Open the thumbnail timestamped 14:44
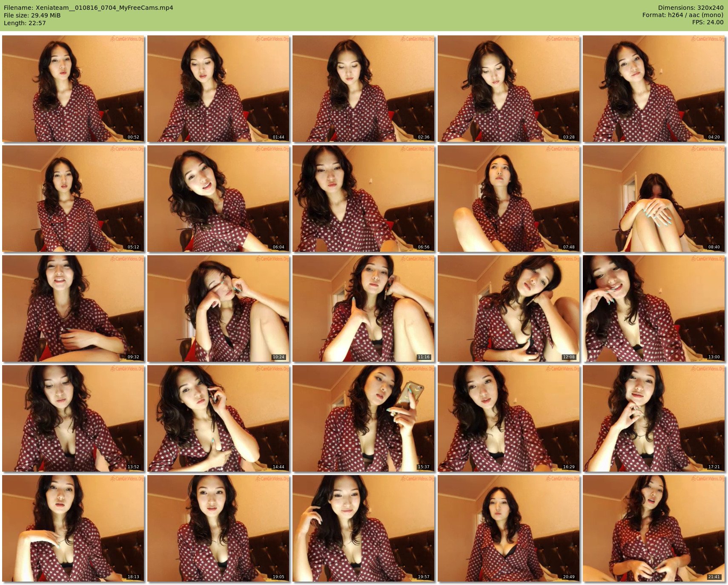728x585 pixels. pyautogui.click(x=218, y=418)
